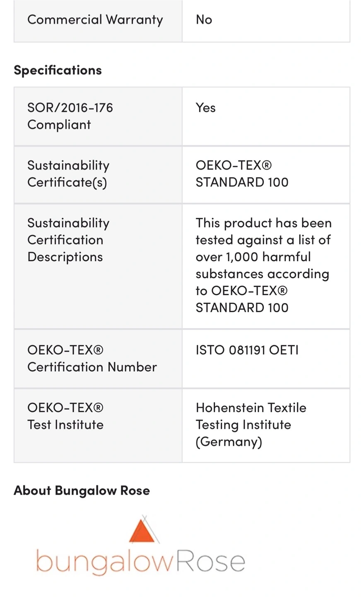Tap the orange triangle in Bungalow Rose logo
The width and height of the screenshot is (364, 597).
(x=142, y=531)
